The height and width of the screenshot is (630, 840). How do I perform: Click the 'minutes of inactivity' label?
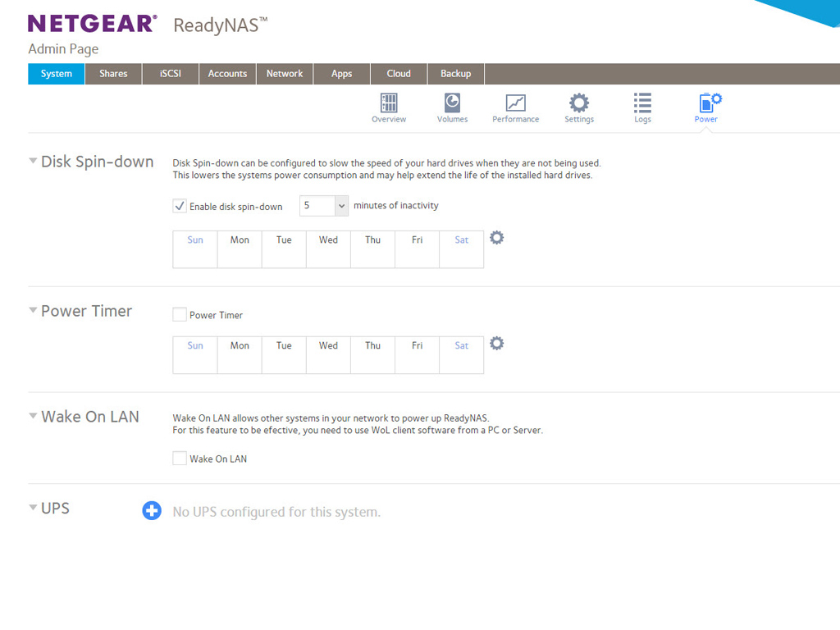pyautogui.click(x=396, y=206)
